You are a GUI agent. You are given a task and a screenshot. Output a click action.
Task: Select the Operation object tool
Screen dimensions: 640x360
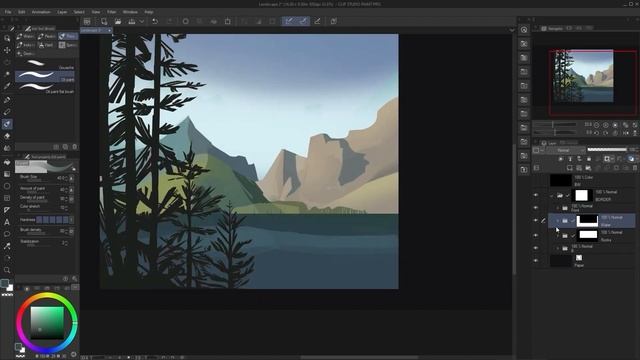(7, 62)
